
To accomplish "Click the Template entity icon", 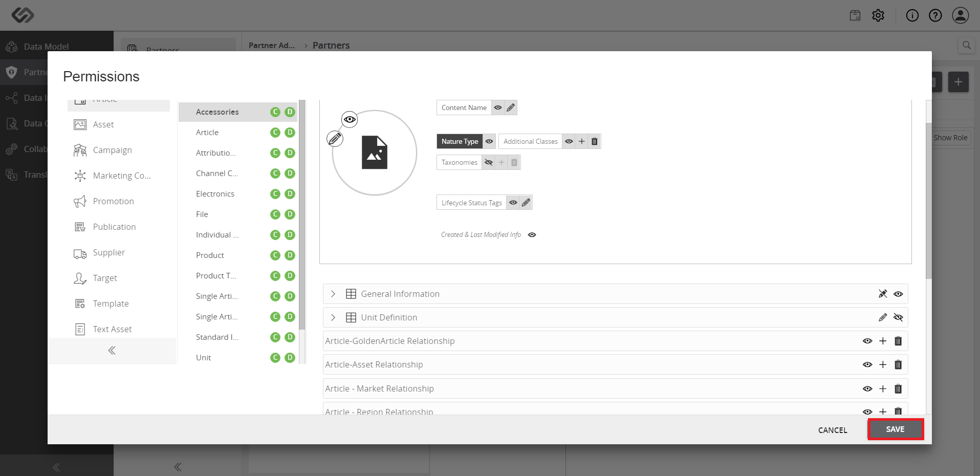I will pyautogui.click(x=80, y=304).
